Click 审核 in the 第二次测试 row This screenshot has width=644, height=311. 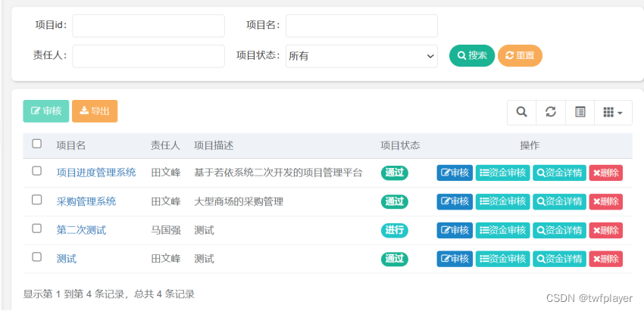[455, 230]
